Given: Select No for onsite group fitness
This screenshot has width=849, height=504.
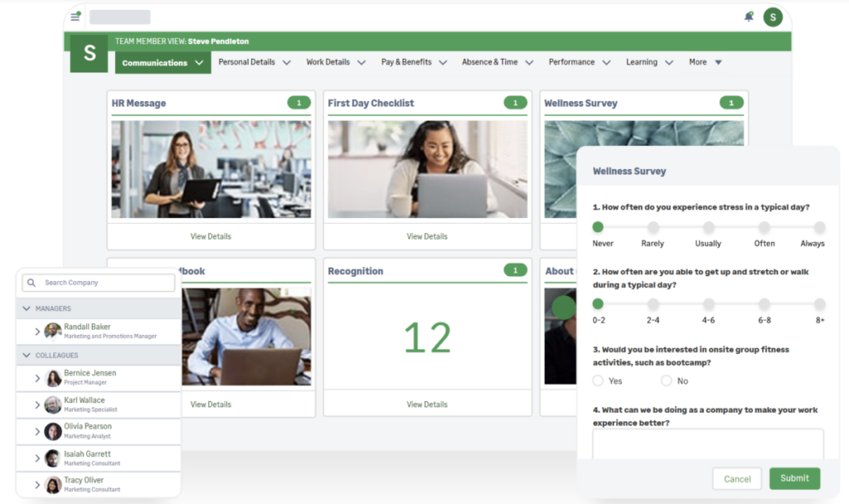Looking at the screenshot, I should (x=666, y=380).
